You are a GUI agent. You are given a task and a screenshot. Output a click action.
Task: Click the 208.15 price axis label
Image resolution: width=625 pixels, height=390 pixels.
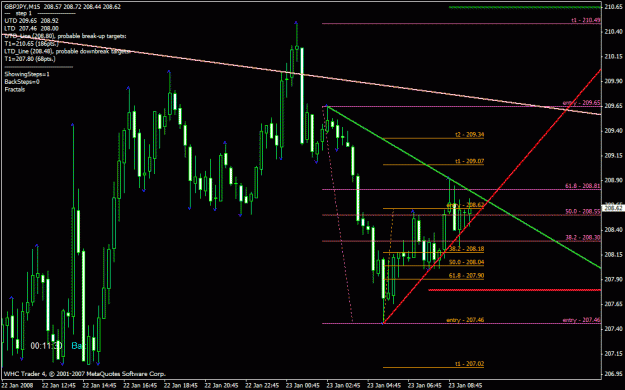614,254
